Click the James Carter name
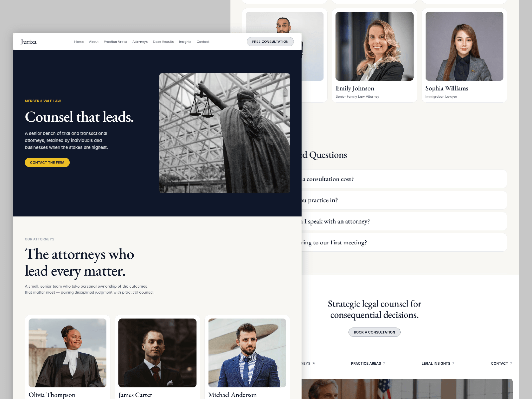This screenshot has width=532, height=399. [x=135, y=395]
